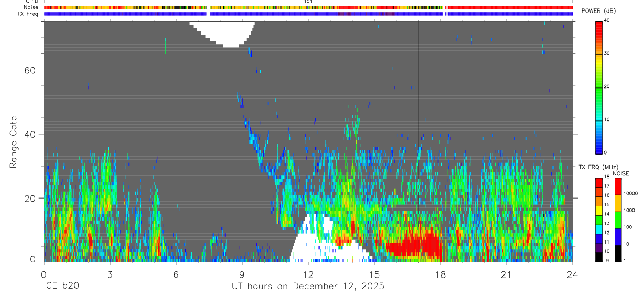Viewport: 644px width, 297px height.
Task: Click the yellow segment of TX FRQ scale
Action: (599, 210)
